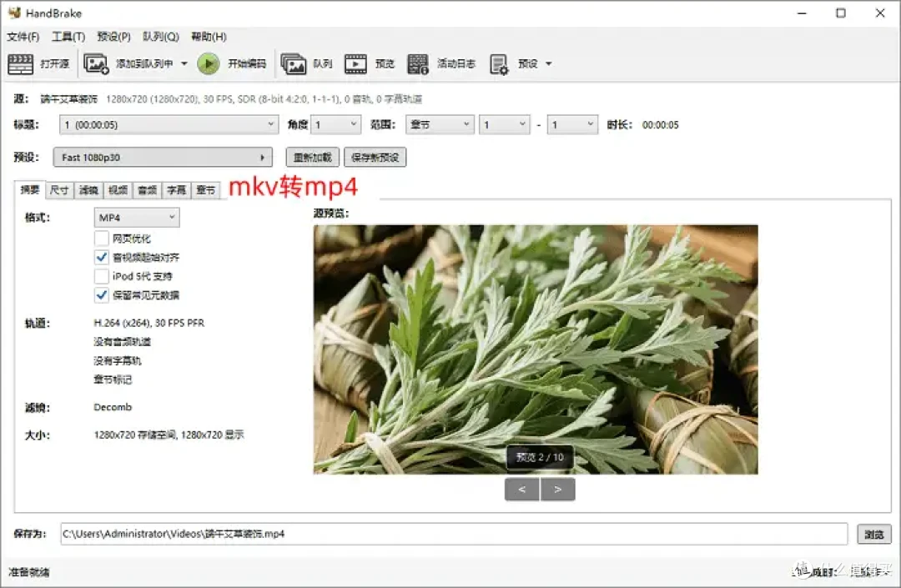The image size is (901, 588).
Task: Click the 打开源 label
Action: click(54, 63)
